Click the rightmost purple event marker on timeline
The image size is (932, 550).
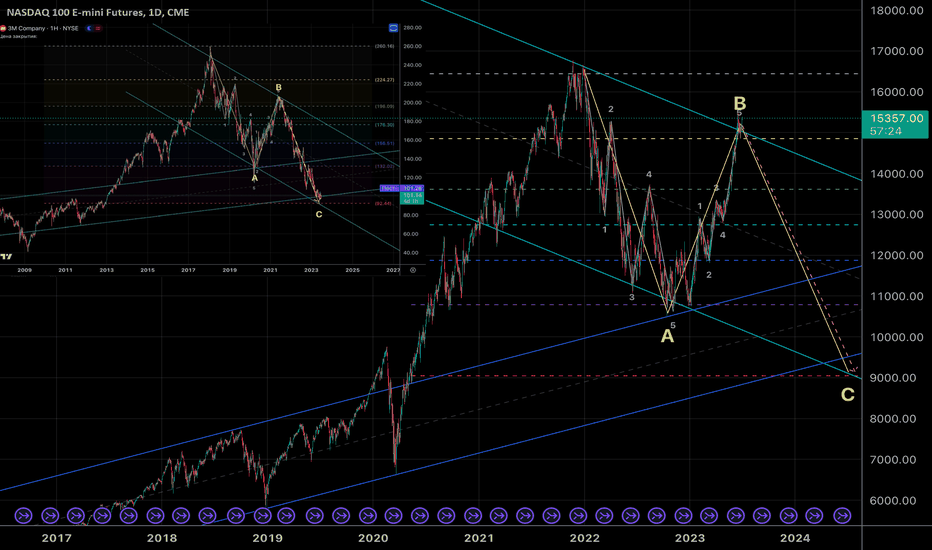pyautogui.click(x=842, y=516)
